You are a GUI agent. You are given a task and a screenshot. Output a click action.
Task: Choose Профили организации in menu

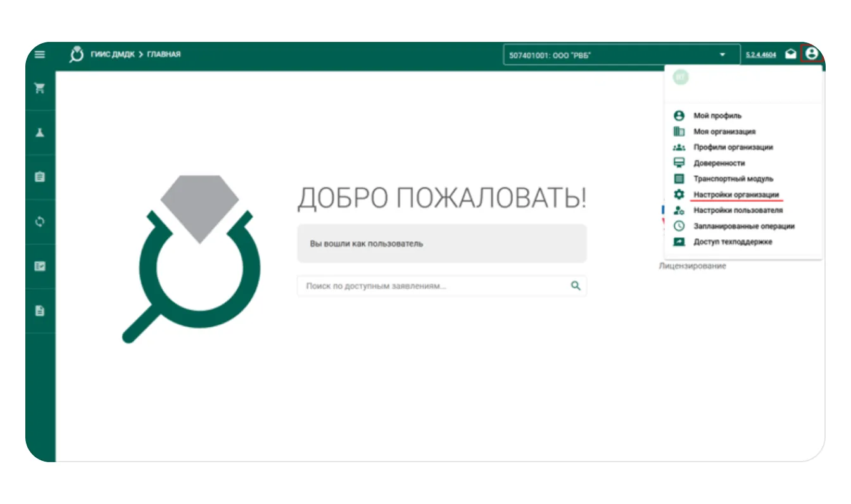(733, 147)
